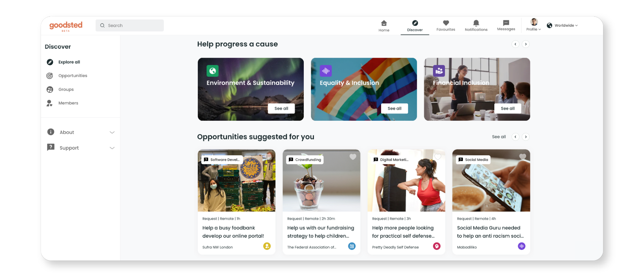Select the Groups icon in sidebar
The image size is (644, 277).
50,90
